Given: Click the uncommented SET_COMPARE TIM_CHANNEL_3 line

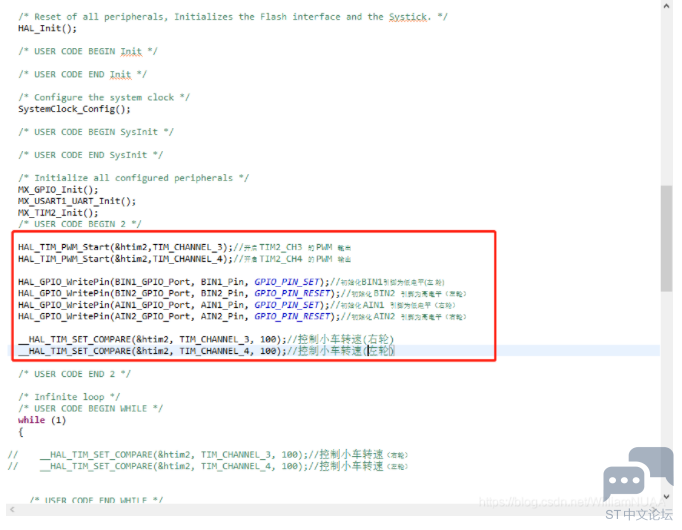Looking at the screenshot, I should pos(206,339).
